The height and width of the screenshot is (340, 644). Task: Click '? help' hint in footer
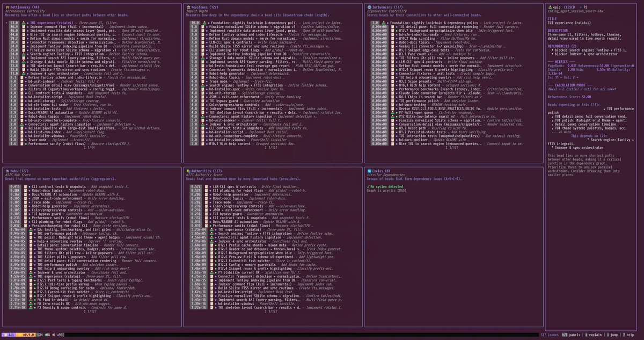[x=628, y=335]
